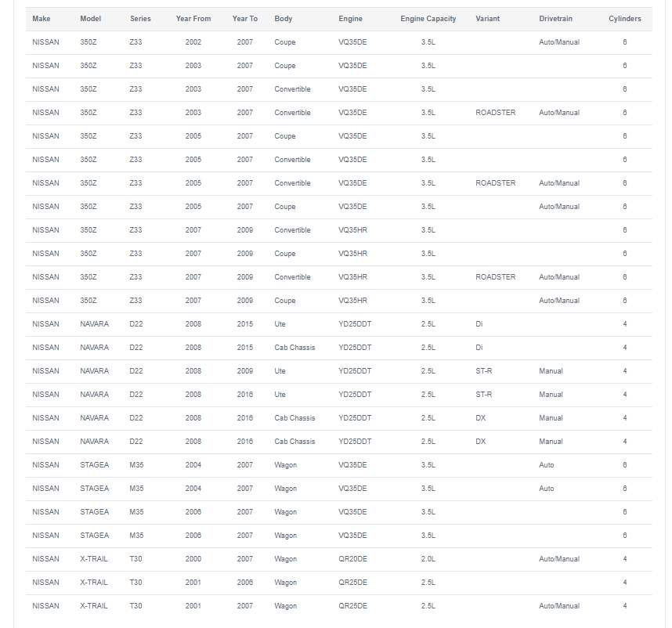Click the Year From column header
This screenshot has height=628, width=672.
[193, 19]
